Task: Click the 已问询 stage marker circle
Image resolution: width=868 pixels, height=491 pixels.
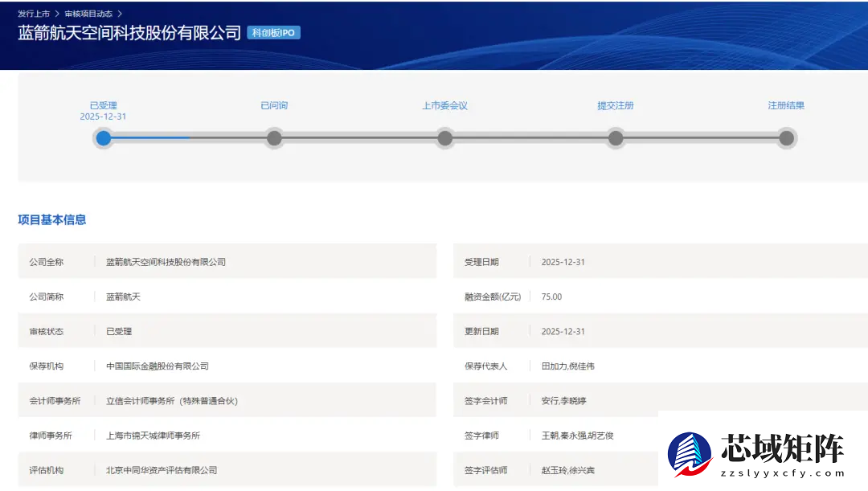Action: point(274,138)
